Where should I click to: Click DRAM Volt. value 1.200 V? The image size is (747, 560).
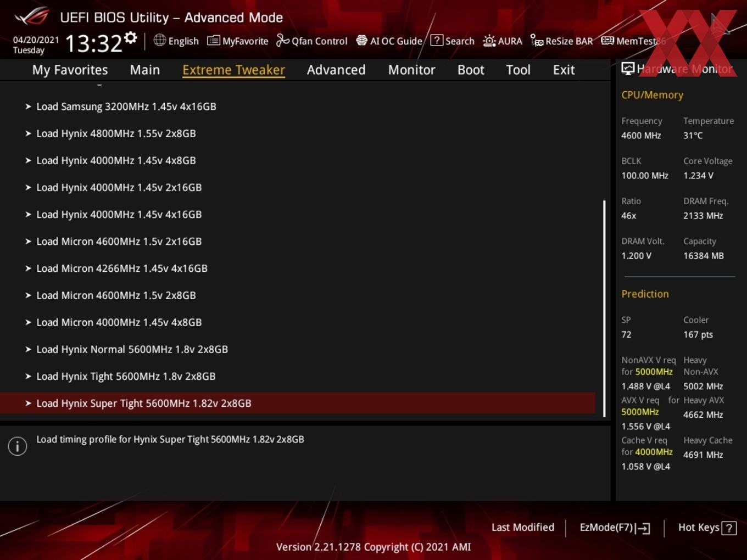click(636, 255)
